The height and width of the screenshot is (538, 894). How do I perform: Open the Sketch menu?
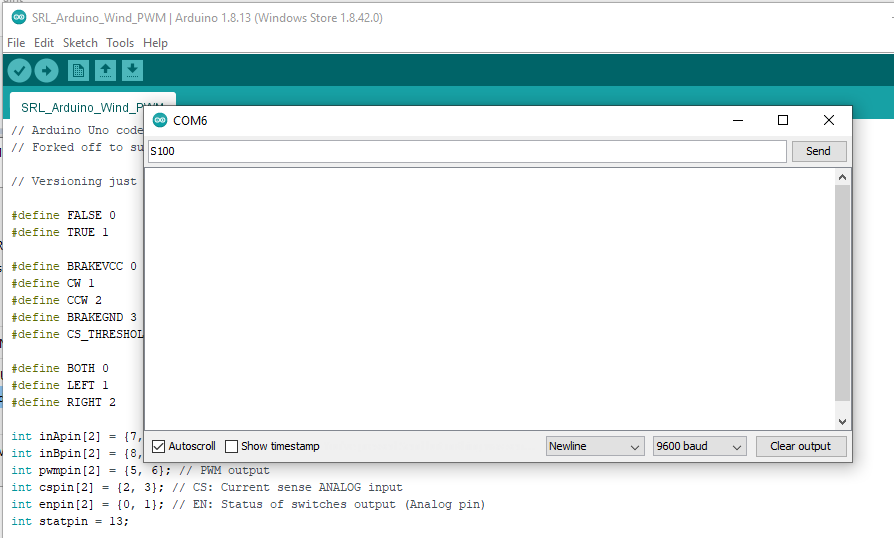pyautogui.click(x=80, y=43)
